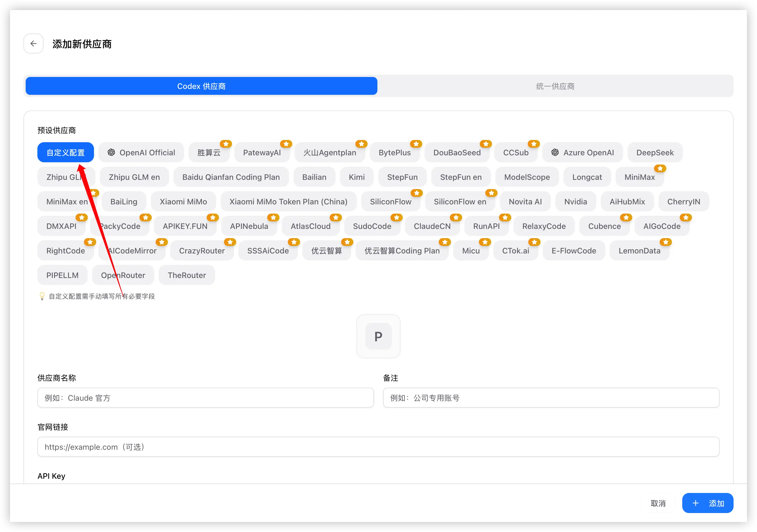The height and width of the screenshot is (532, 757).
Task: Click the star badge on DouBaoSeed
Action: (x=486, y=144)
